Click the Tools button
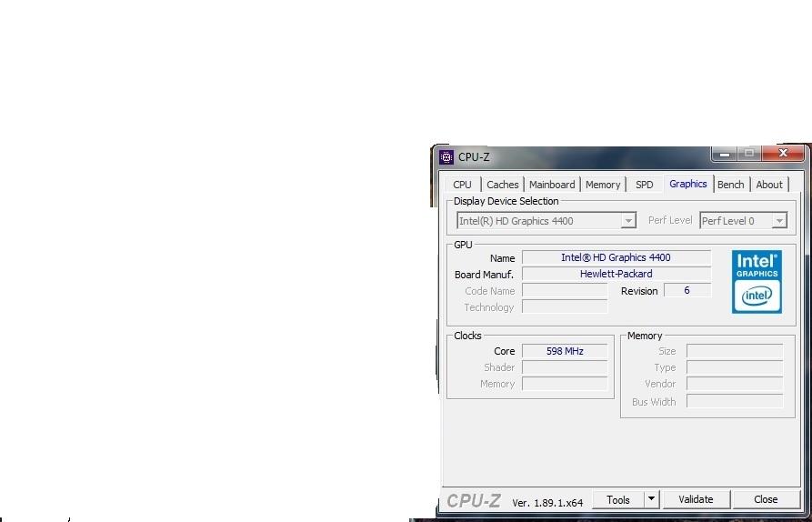This screenshot has width=812, height=522. pos(617,500)
